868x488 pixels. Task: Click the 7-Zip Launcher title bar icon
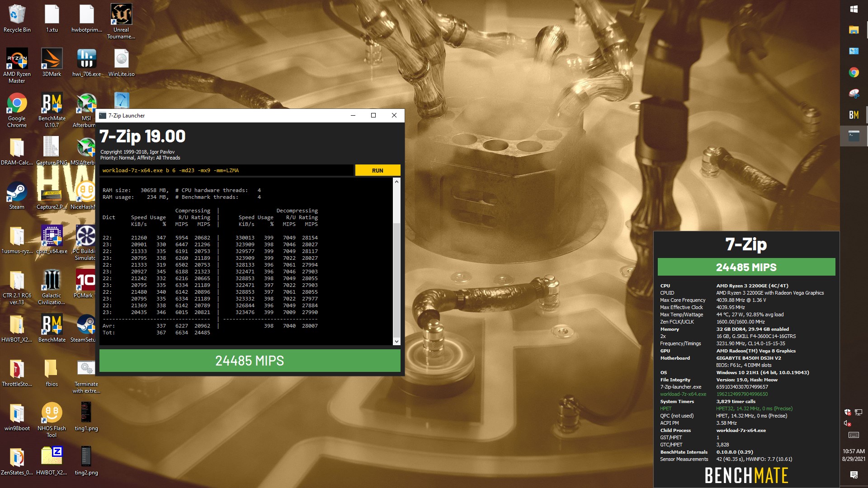coord(103,116)
